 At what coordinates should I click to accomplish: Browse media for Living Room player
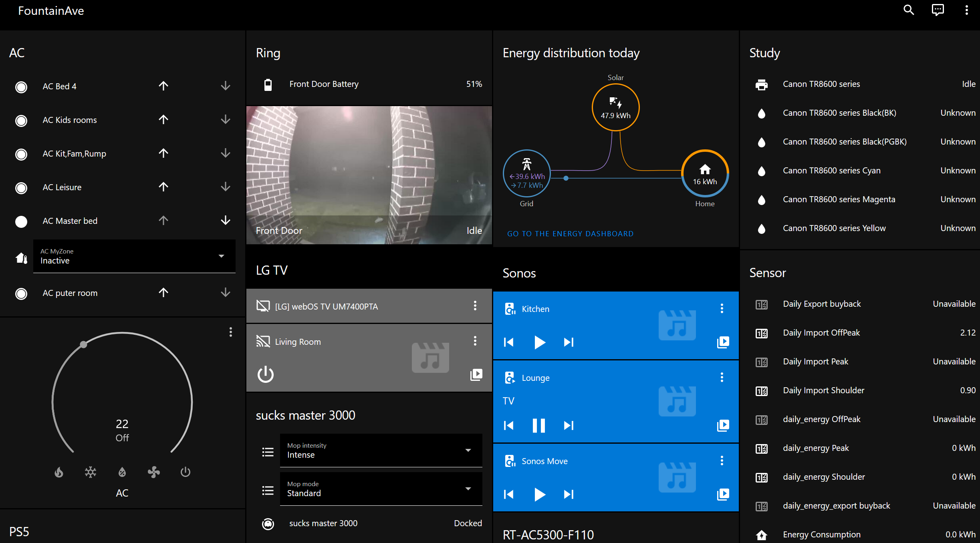pos(476,375)
